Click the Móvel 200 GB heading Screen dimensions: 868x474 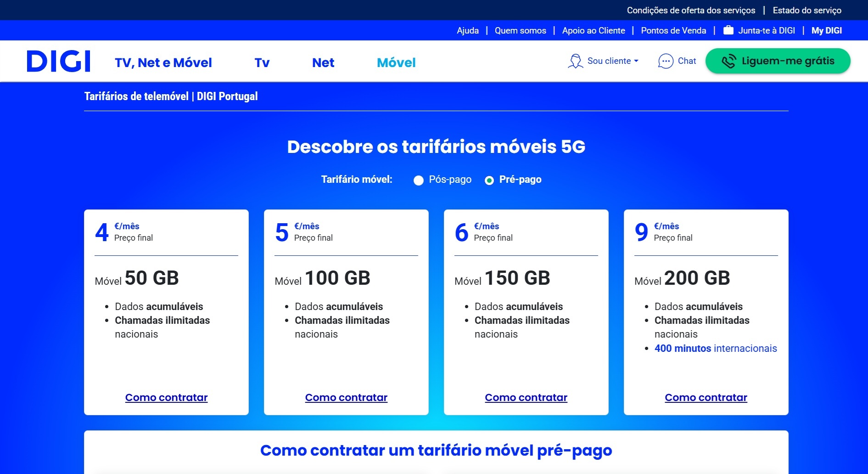click(x=682, y=278)
